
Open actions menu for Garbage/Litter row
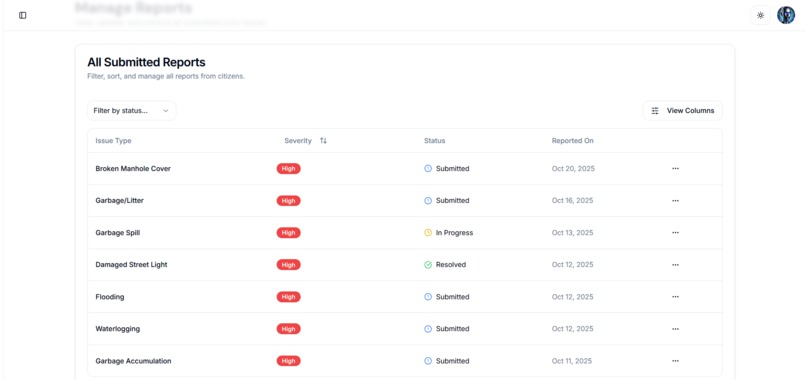(675, 201)
